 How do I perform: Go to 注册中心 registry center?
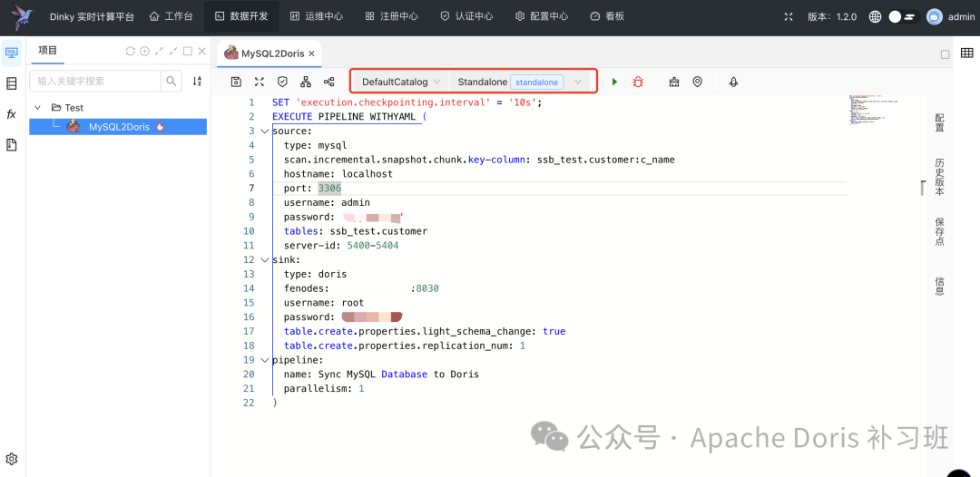click(x=391, y=17)
